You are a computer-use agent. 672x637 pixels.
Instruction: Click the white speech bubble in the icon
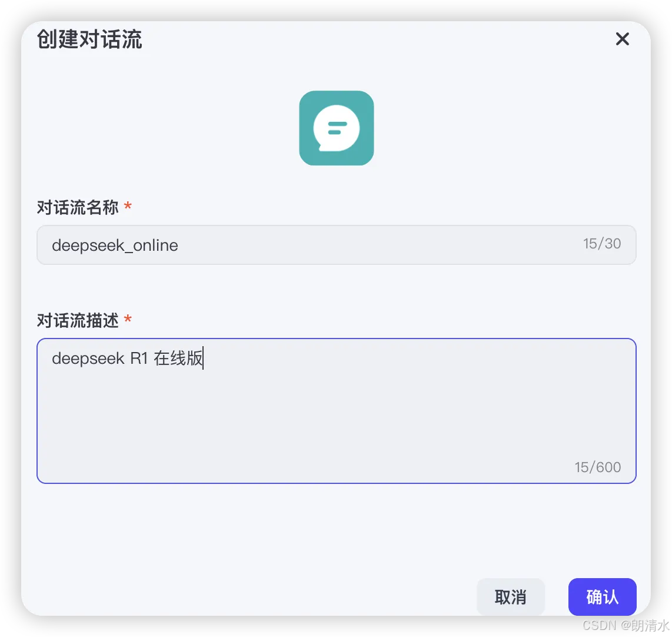(x=337, y=128)
